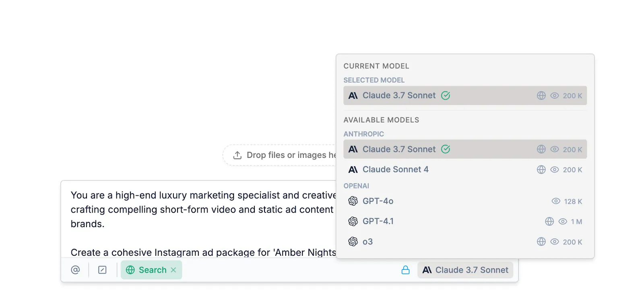The height and width of the screenshot is (292, 644).
Task: Click the eye icon on GPT-4o row
Action: (x=556, y=201)
